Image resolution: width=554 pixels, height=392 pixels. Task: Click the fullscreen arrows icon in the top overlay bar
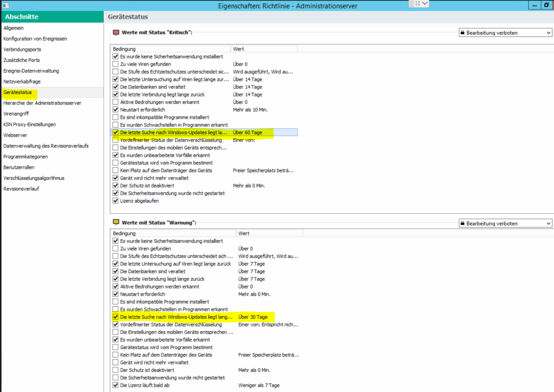(x=417, y=4)
